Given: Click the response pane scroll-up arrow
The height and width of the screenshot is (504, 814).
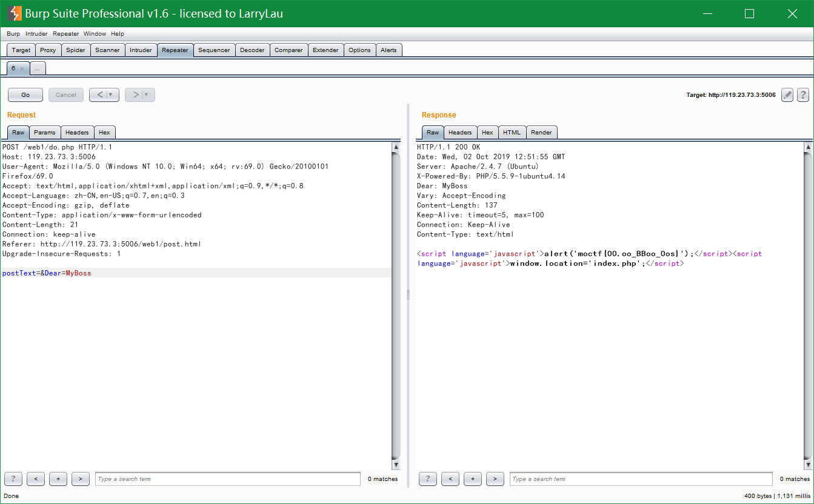Looking at the screenshot, I should [x=807, y=147].
